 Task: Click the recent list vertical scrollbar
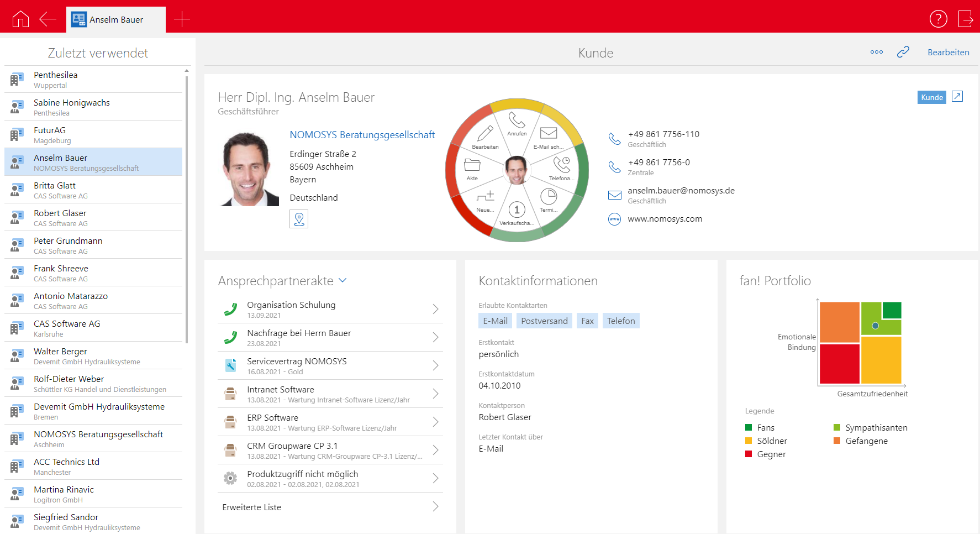pyautogui.click(x=187, y=209)
